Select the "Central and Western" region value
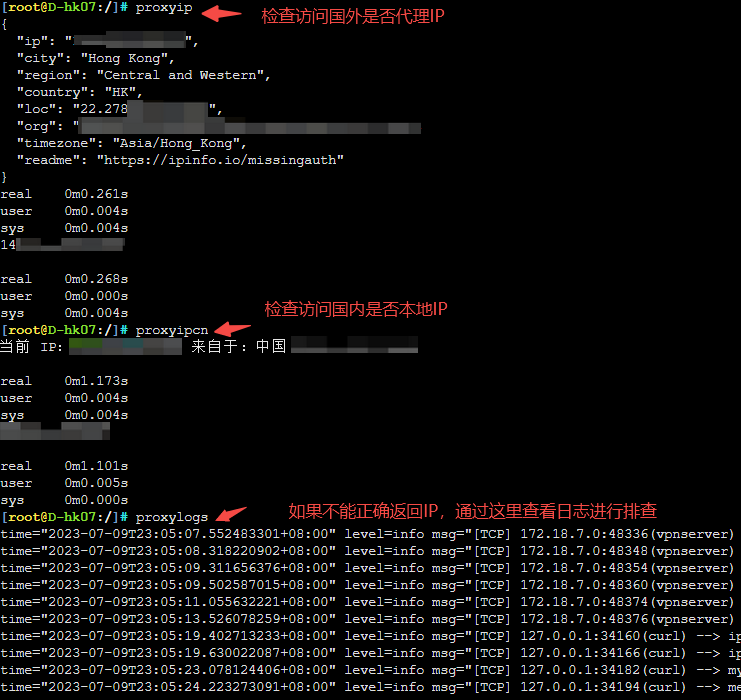Screen dimensions: 741x700 [x=183, y=75]
